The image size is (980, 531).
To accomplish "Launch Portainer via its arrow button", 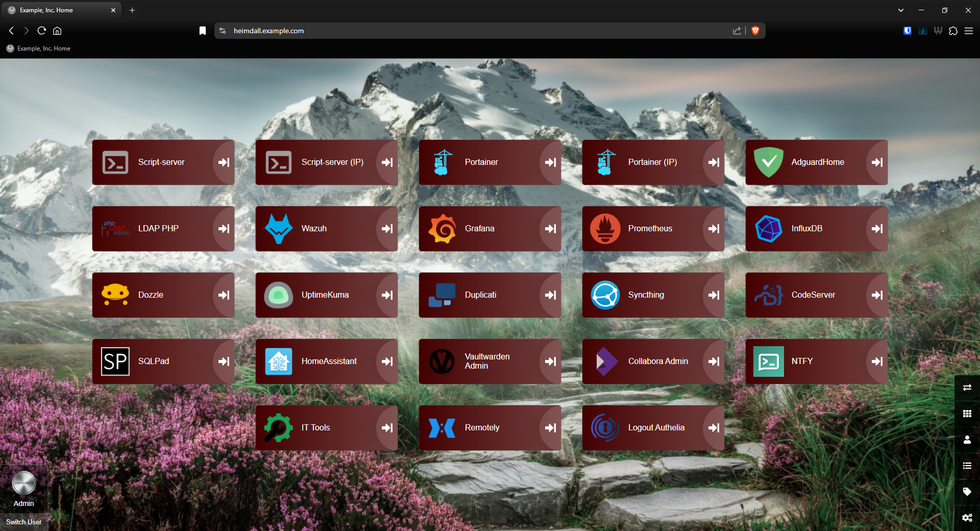I will coord(550,162).
